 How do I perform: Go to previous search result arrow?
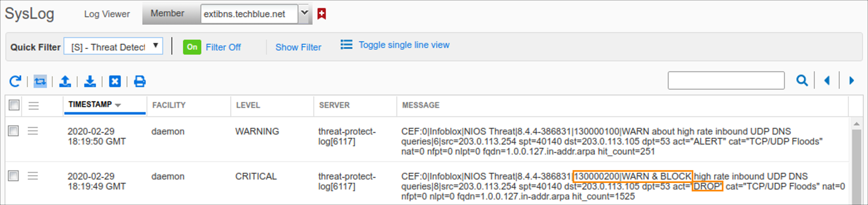827,81
